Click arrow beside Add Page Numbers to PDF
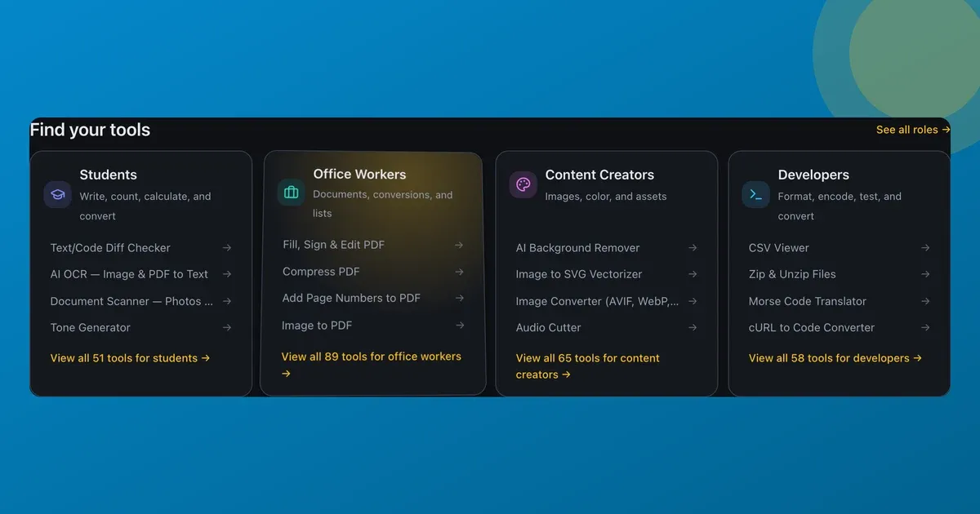 [x=460, y=299]
